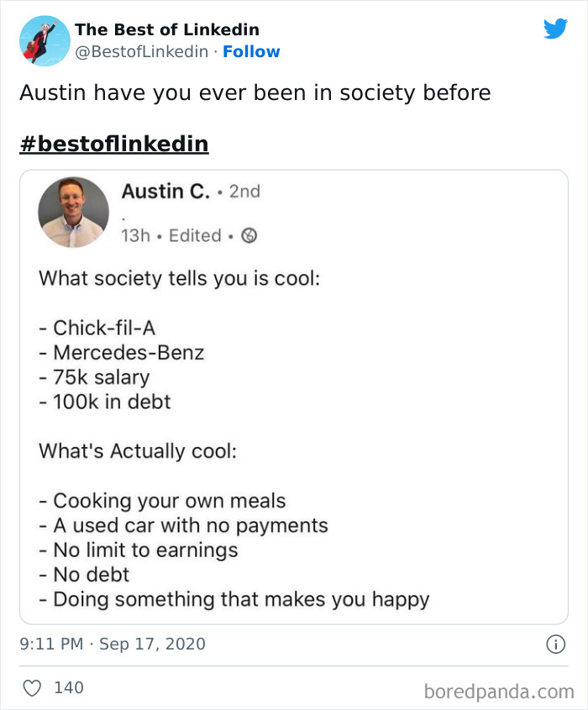Select the Austin C. display name
This screenshot has height=710, width=588.
coord(165,192)
